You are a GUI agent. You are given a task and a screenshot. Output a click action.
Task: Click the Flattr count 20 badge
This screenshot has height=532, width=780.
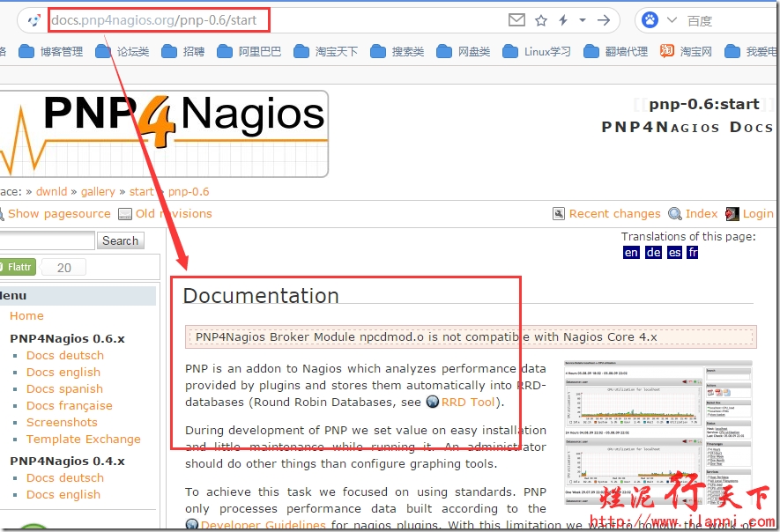coord(63,268)
